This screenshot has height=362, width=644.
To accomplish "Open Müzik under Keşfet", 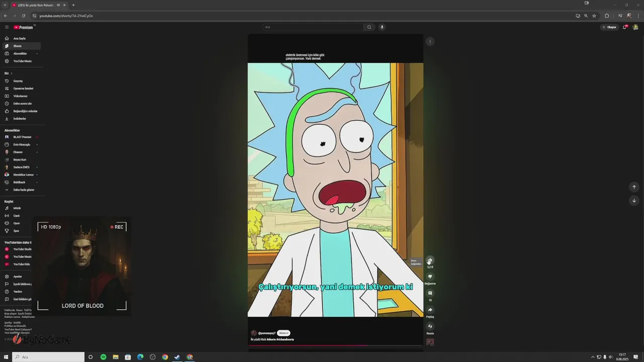I will pyautogui.click(x=22, y=208).
